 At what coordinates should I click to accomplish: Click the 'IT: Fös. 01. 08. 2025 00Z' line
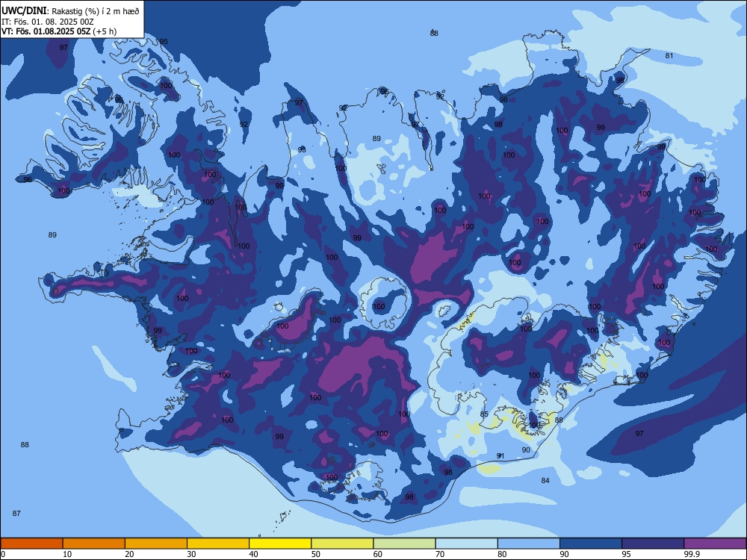coord(48,22)
